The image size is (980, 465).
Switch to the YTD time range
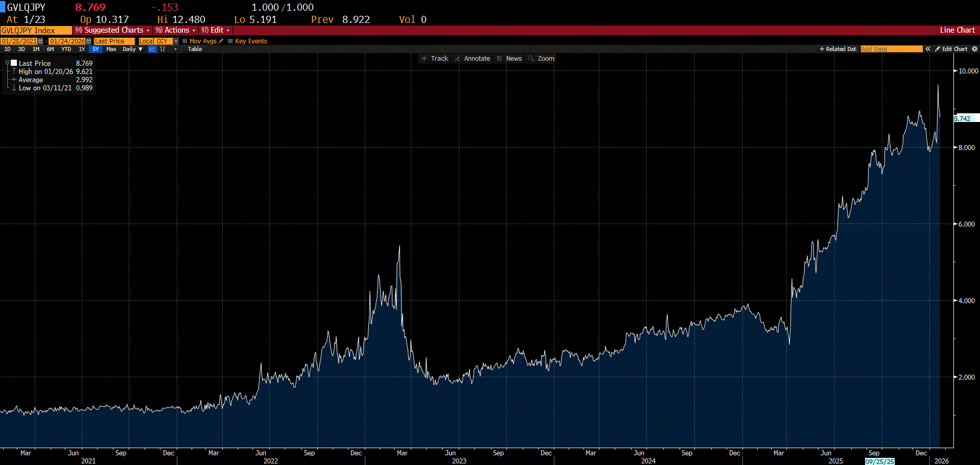[66, 48]
